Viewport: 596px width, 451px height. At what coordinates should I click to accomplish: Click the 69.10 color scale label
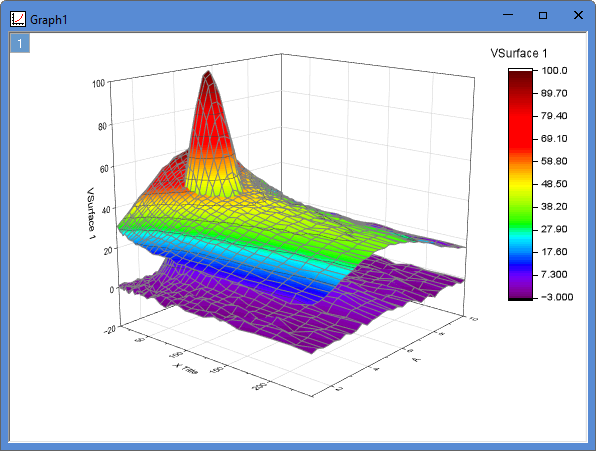point(554,139)
